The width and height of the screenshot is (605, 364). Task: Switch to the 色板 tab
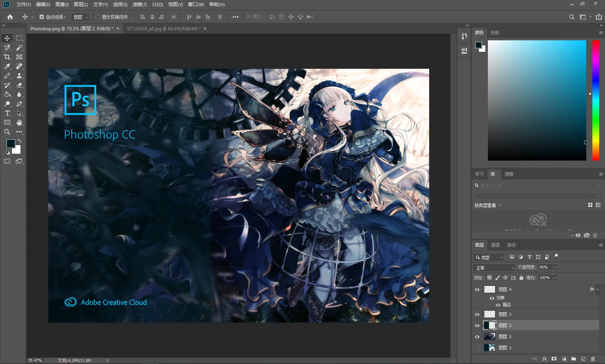(495, 32)
